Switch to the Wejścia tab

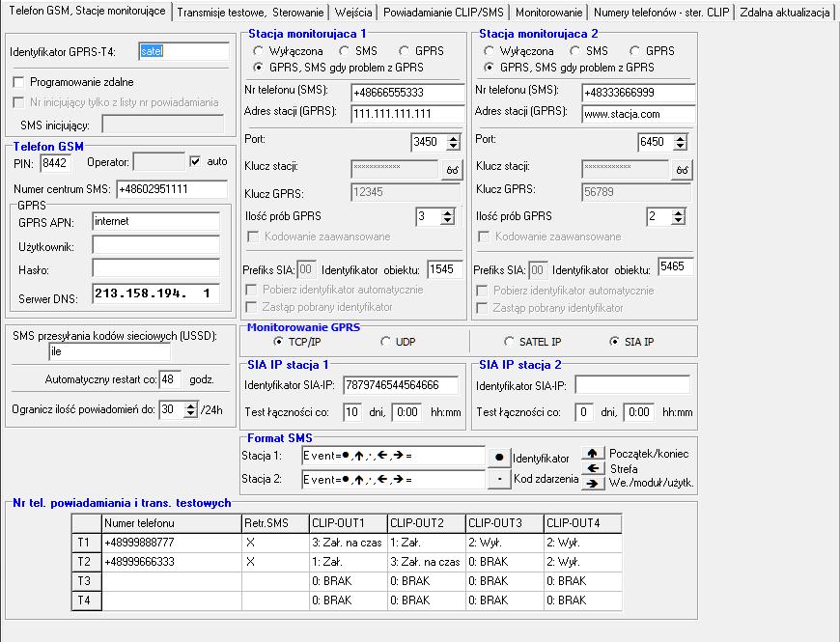pos(353,12)
